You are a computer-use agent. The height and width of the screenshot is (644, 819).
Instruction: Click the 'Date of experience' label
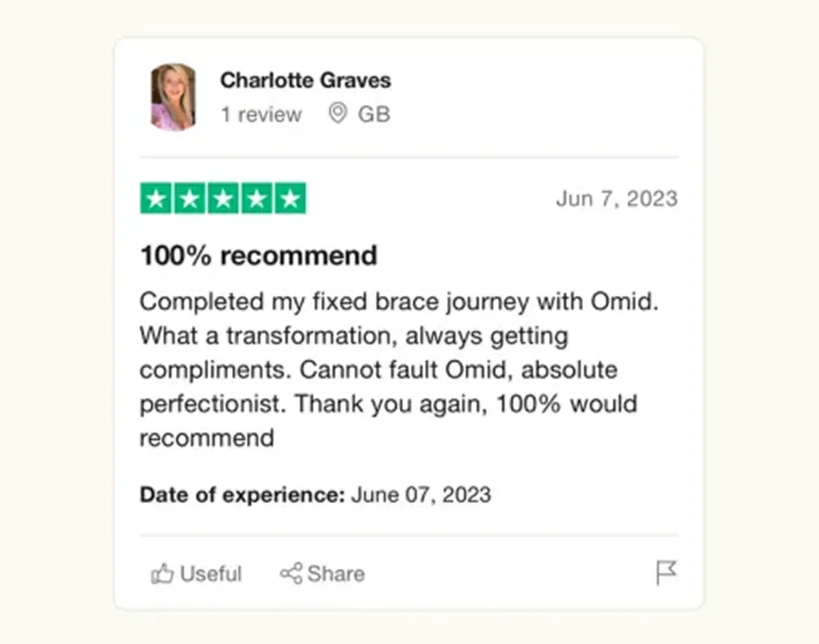[242, 494]
